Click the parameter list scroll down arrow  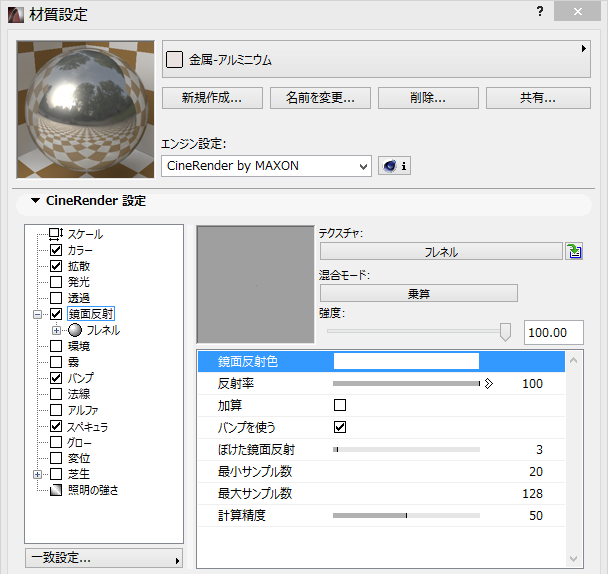pos(573,559)
